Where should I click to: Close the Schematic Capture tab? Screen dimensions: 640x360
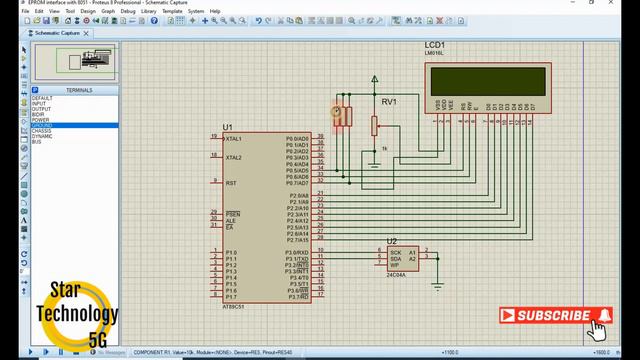[x=86, y=33]
